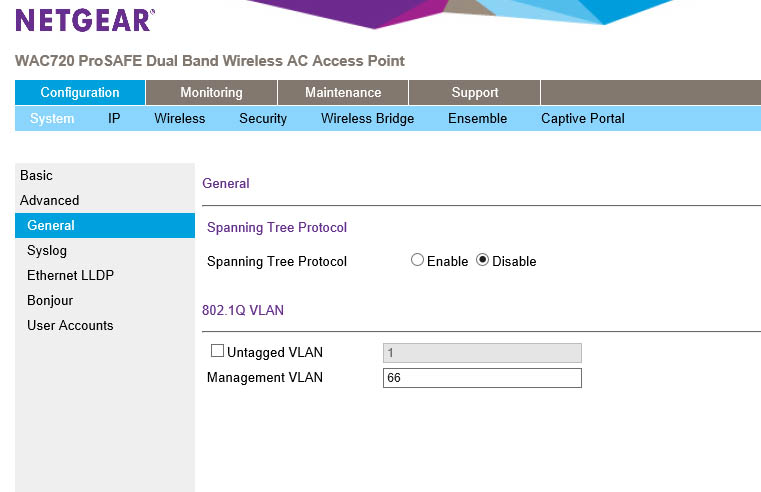Select the System submenu item
Viewport: 761px width, 492px height.
point(52,118)
